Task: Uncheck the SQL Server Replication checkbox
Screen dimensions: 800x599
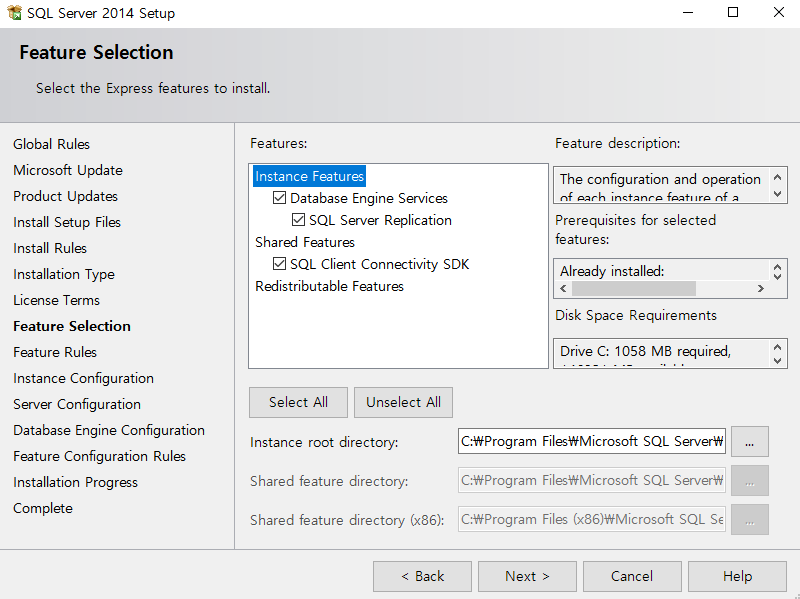Action: [x=298, y=220]
